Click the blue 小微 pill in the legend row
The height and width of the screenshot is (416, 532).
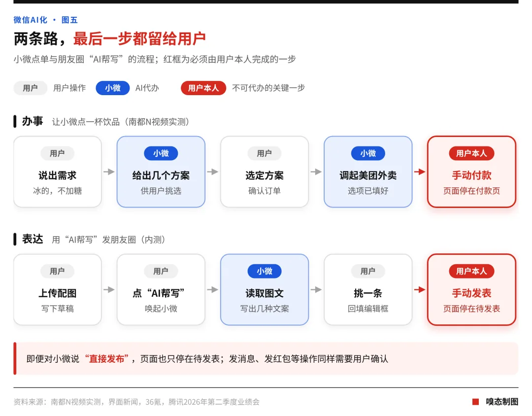(x=113, y=88)
